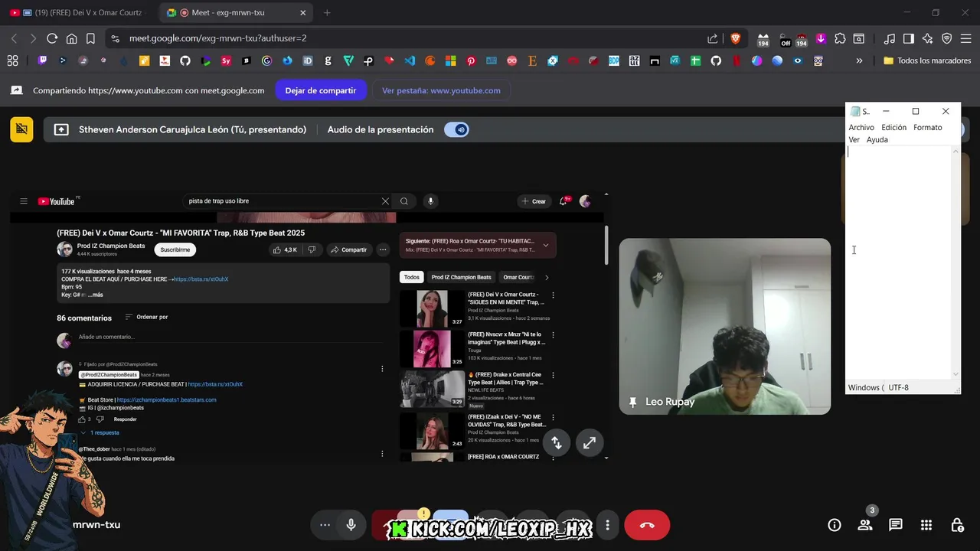
Task: Open Brave Shields lion icon
Action: 736,38
